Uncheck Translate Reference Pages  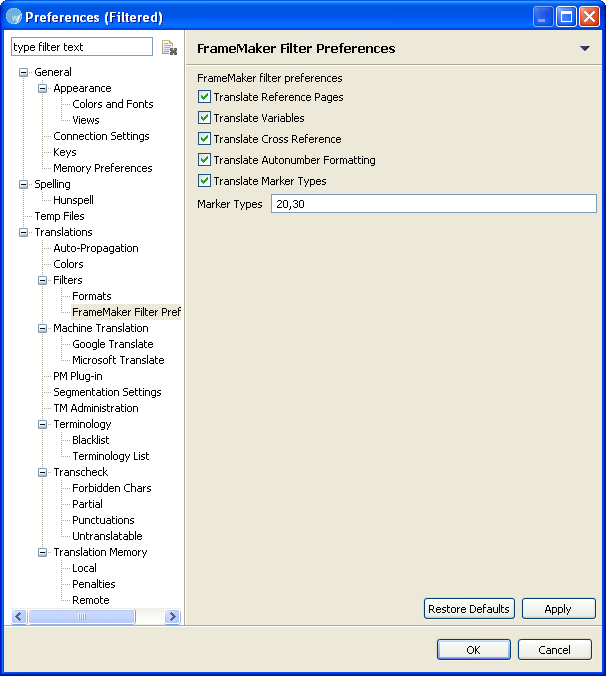204,97
